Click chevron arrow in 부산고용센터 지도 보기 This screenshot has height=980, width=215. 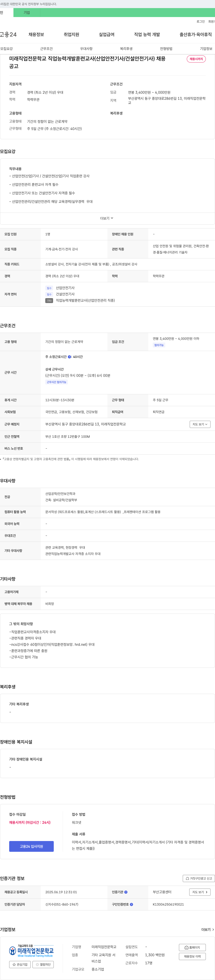(207, 892)
